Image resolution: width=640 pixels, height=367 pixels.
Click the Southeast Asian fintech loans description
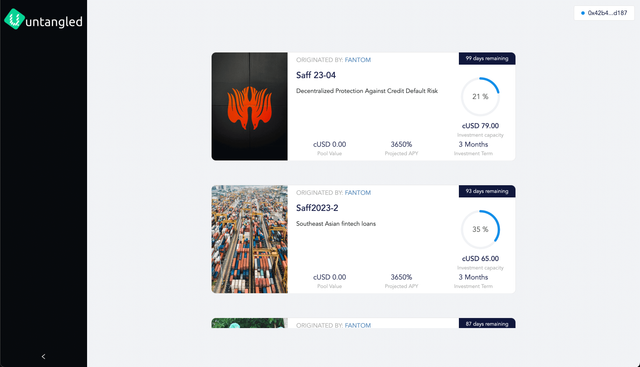336,224
